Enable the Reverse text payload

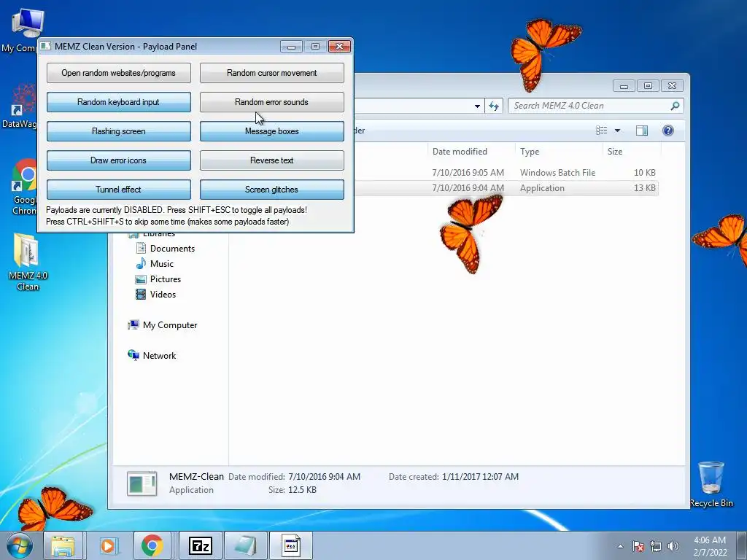click(x=271, y=160)
